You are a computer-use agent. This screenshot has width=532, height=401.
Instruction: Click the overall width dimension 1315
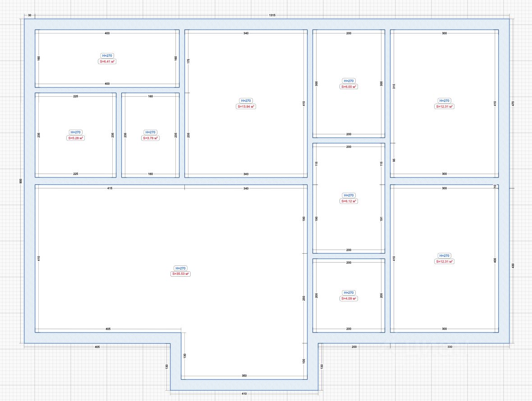[x=272, y=15]
